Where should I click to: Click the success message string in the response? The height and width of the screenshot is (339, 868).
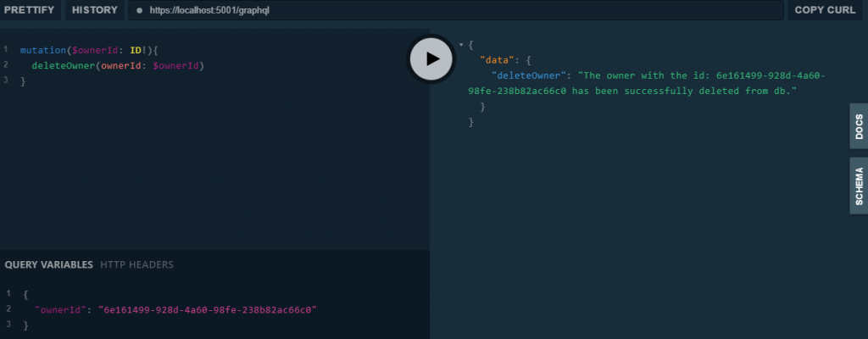647,83
